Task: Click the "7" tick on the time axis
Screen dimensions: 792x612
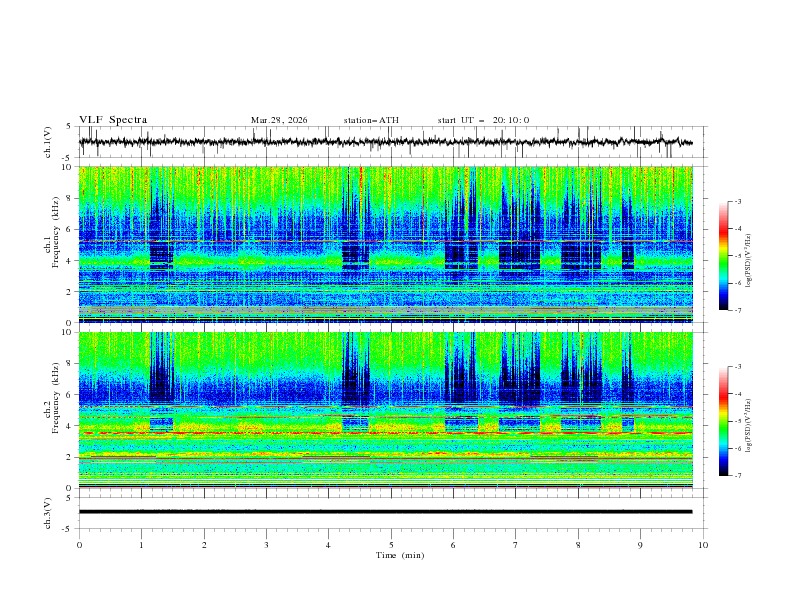Action: [x=516, y=545]
